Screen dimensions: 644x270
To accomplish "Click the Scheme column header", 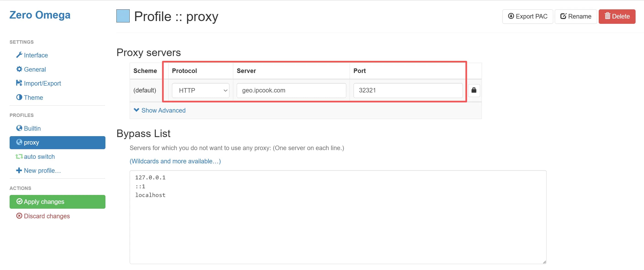I will coord(145,71).
